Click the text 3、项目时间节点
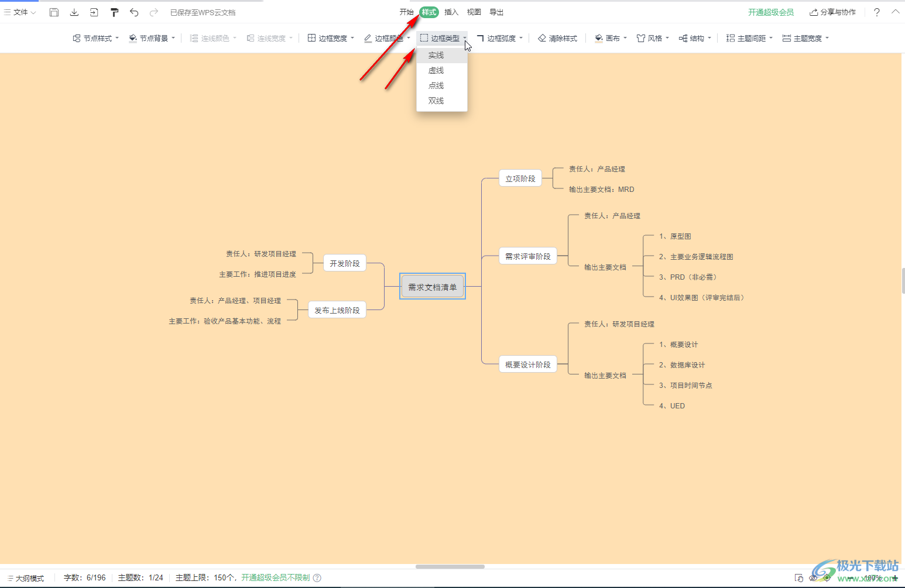905x588 pixels. pyautogui.click(x=685, y=386)
